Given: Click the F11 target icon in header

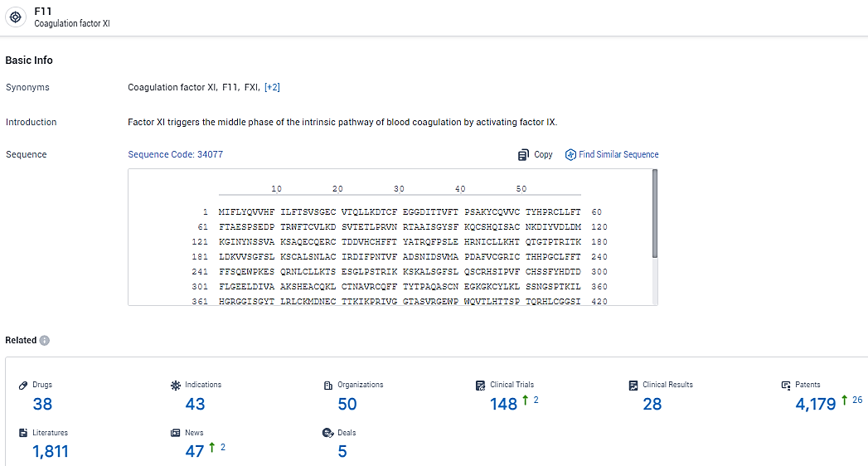Looking at the screenshot, I should [x=16, y=17].
